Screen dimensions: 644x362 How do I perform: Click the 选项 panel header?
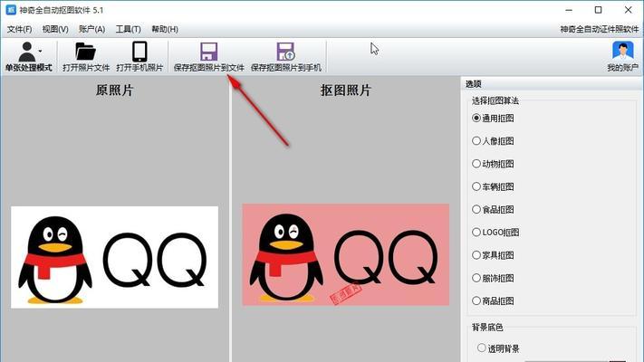(x=552, y=84)
